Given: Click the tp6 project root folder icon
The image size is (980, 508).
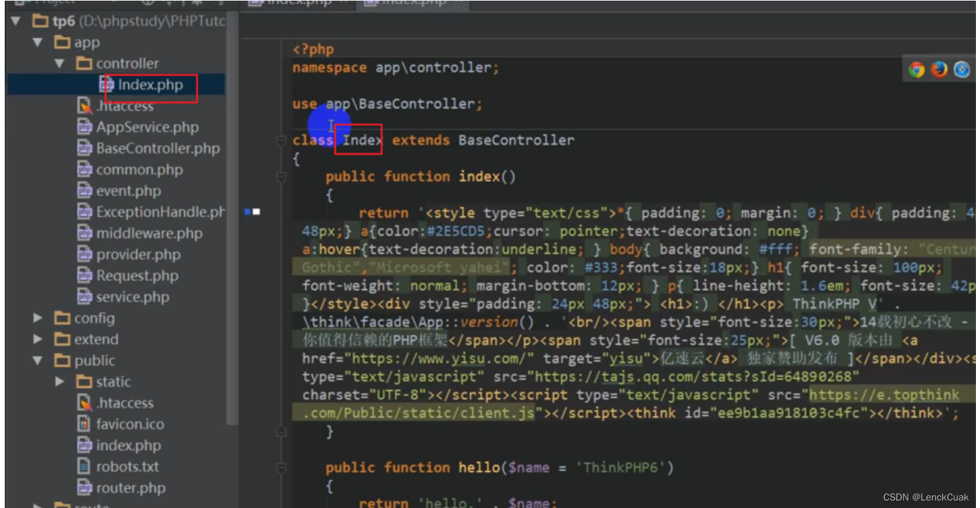Looking at the screenshot, I should 41,21.
